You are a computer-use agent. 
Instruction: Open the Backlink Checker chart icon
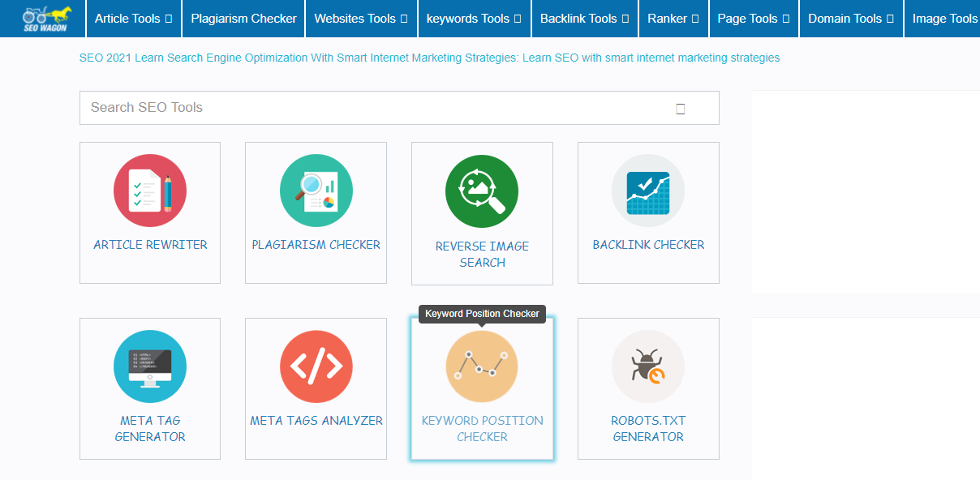point(648,191)
